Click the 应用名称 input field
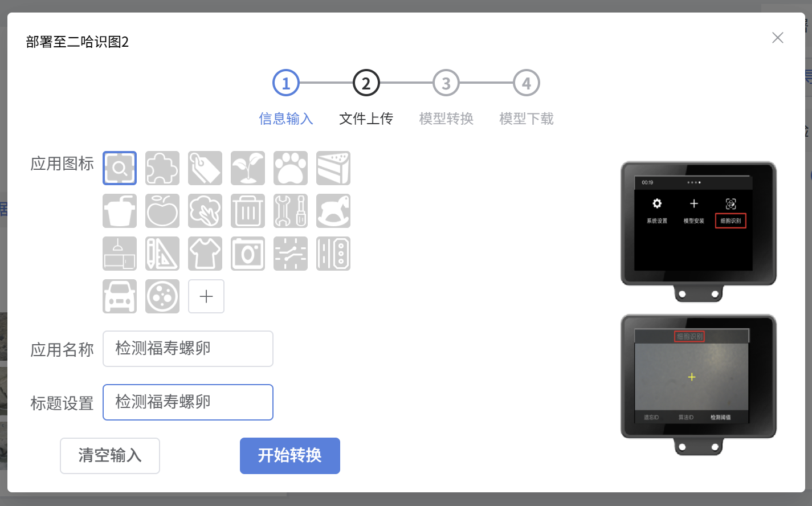 click(x=188, y=349)
